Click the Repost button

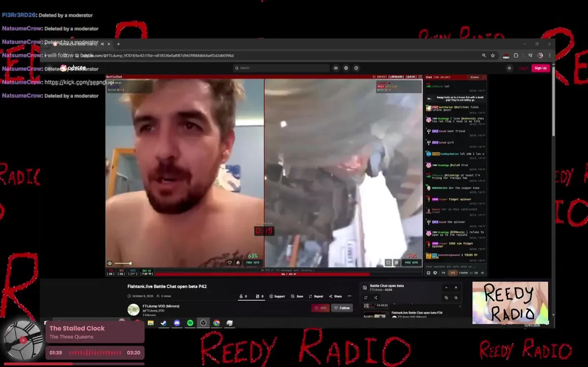pyautogui.click(x=316, y=296)
